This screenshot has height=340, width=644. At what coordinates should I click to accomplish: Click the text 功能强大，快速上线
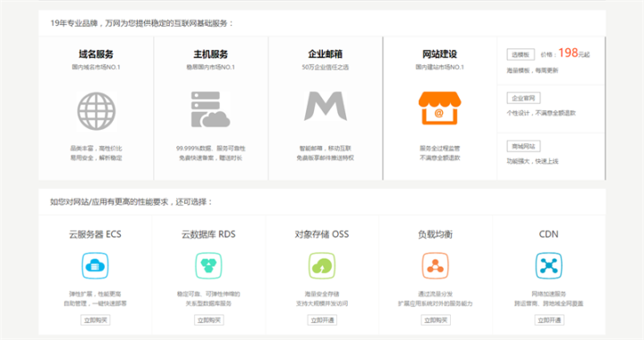tap(532, 161)
